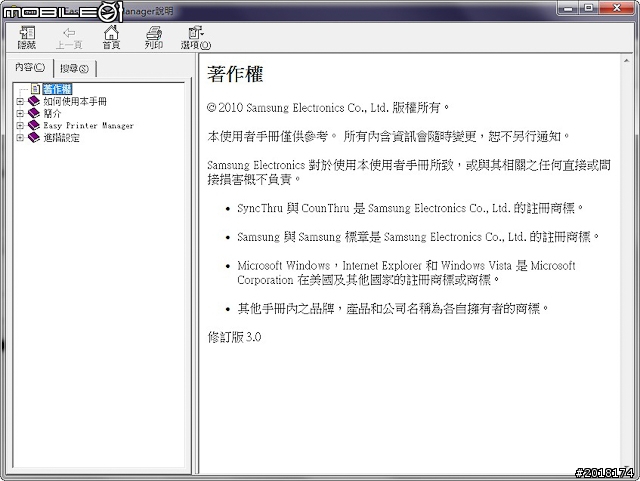640x481 pixels.
Task: Select the 簡介 book entry
Action: 52,114
